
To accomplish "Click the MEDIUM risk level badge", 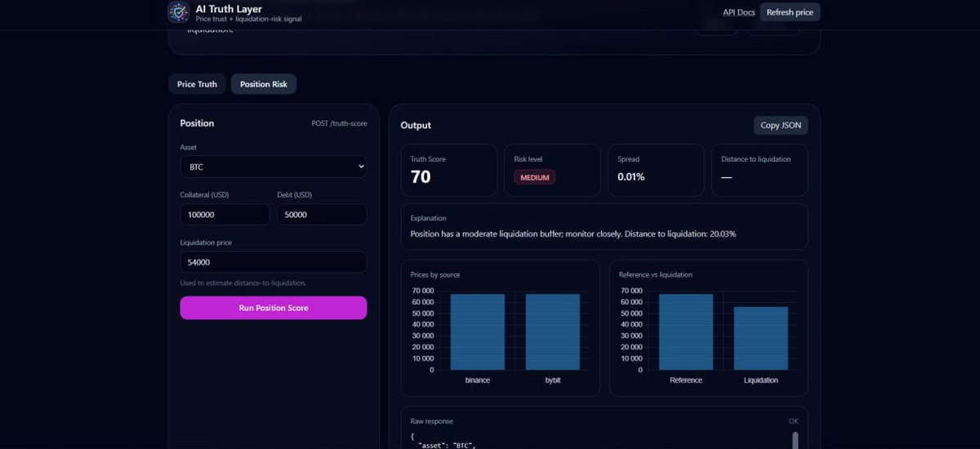I will pos(535,177).
